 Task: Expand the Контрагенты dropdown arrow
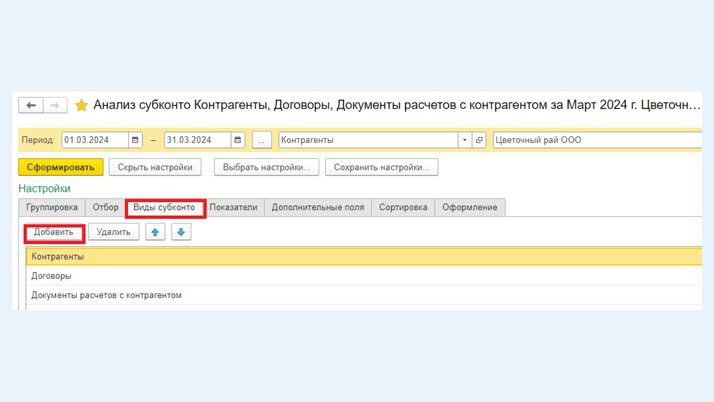pos(464,140)
